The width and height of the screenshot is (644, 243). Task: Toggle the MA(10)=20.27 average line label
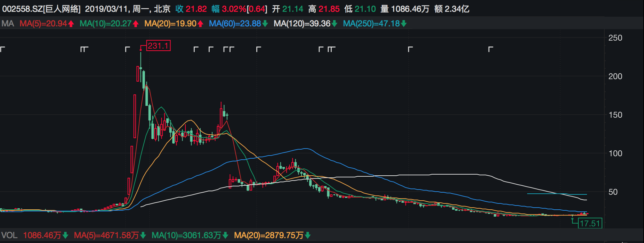[x=105, y=24]
